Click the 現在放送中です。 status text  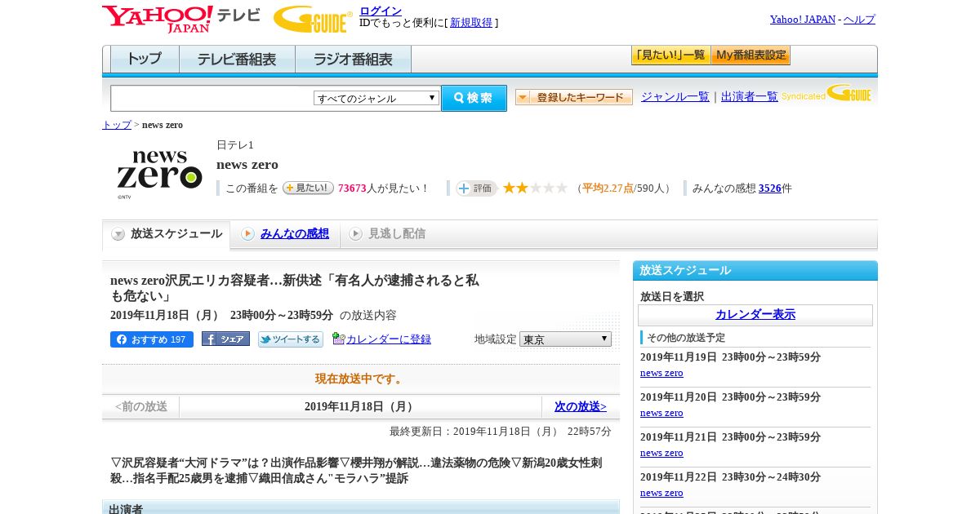[x=360, y=379]
